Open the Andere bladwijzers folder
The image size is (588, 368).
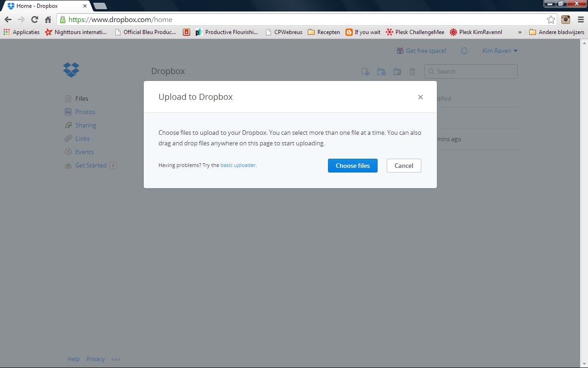pyautogui.click(x=557, y=32)
